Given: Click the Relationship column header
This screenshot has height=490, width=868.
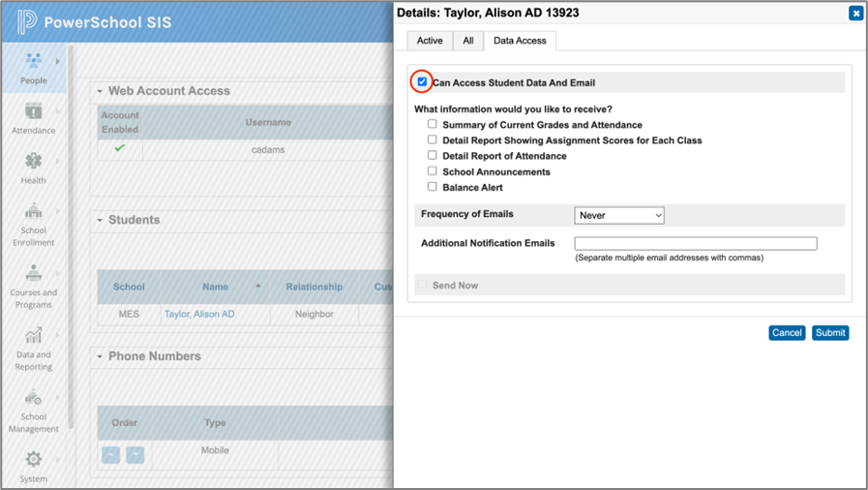Looking at the screenshot, I should pos(314,287).
